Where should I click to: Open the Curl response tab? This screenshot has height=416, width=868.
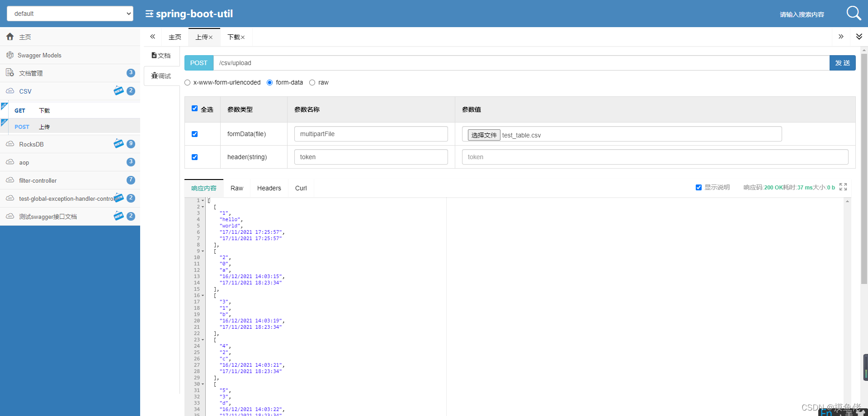coord(301,188)
